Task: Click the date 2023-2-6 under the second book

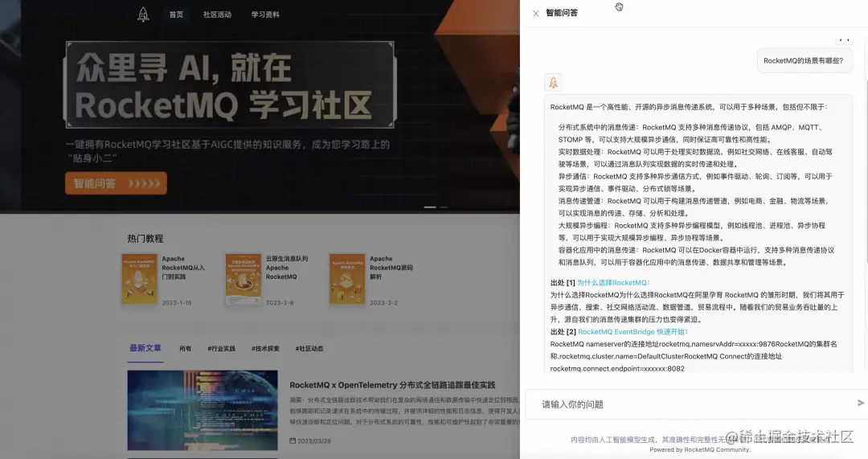Action: pyautogui.click(x=280, y=303)
